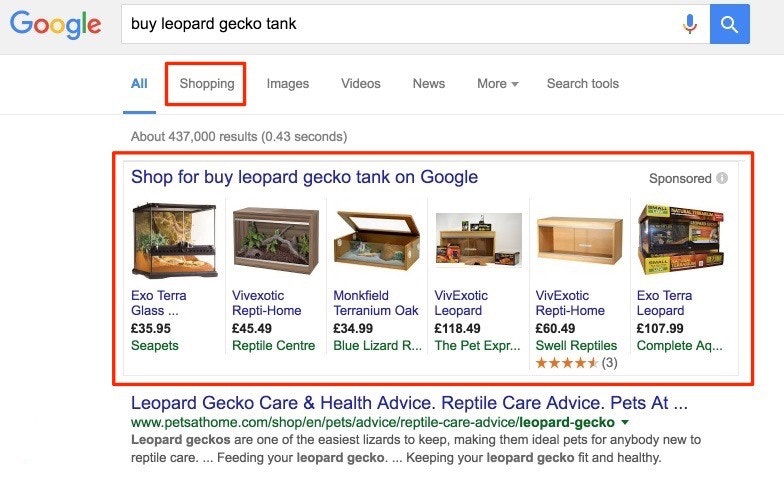Open Search tools options
This screenshot has height=485, width=784.
pyautogui.click(x=583, y=84)
